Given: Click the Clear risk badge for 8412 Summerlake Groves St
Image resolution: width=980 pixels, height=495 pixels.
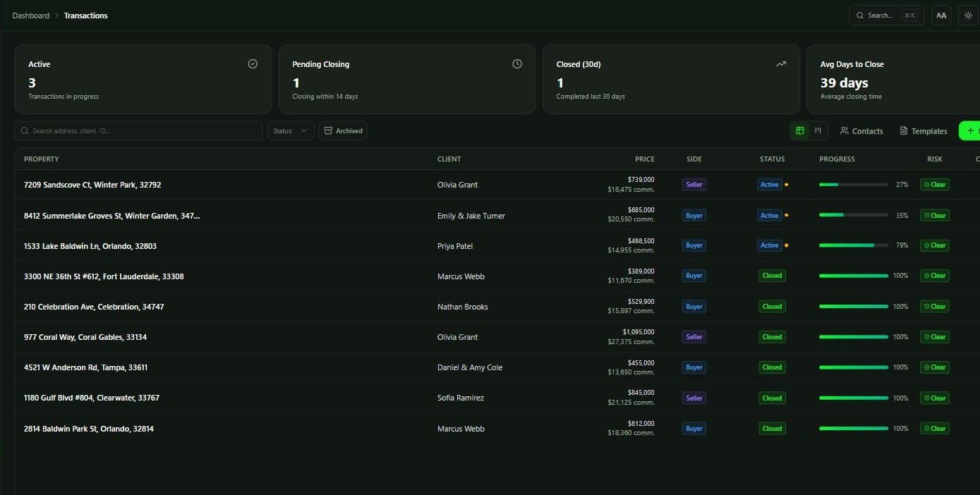Looking at the screenshot, I should (x=935, y=216).
